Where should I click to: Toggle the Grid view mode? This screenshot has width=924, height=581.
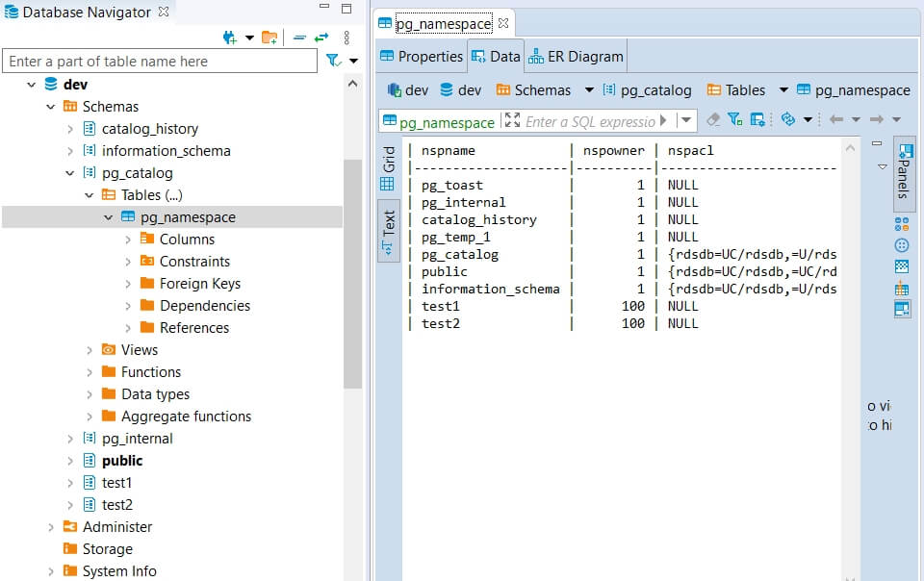click(x=388, y=168)
